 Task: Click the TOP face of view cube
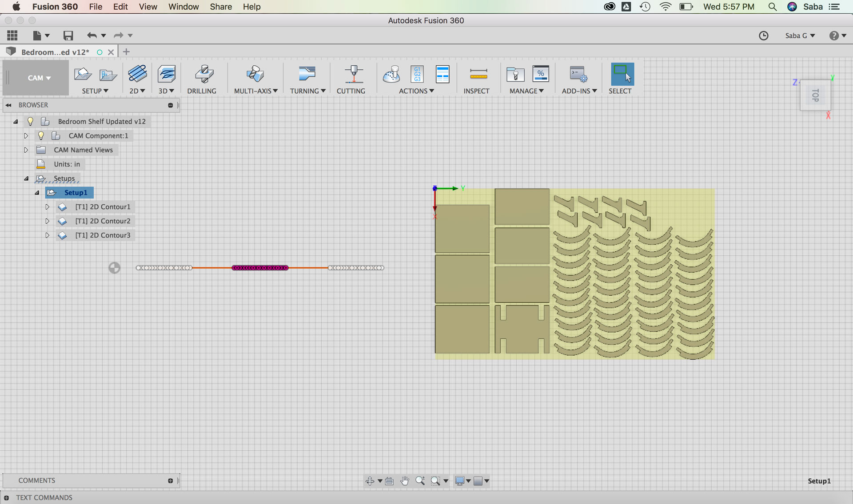[815, 95]
